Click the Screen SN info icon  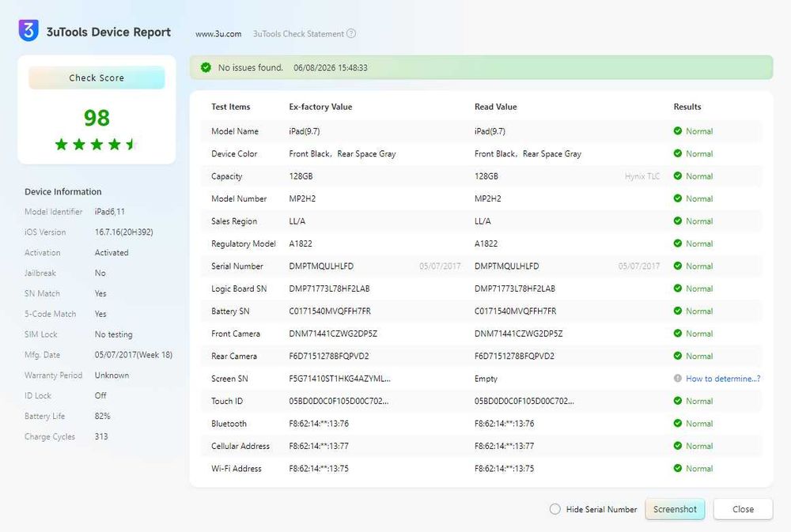(678, 378)
